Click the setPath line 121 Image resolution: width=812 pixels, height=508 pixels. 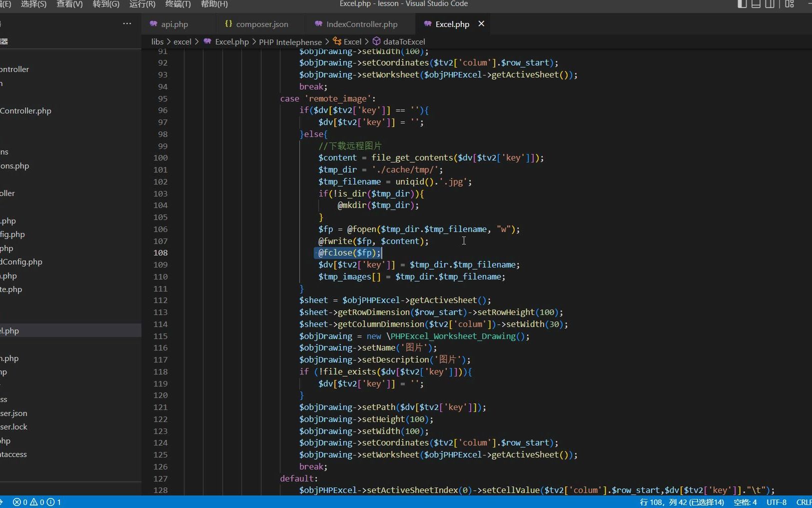click(x=393, y=407)
